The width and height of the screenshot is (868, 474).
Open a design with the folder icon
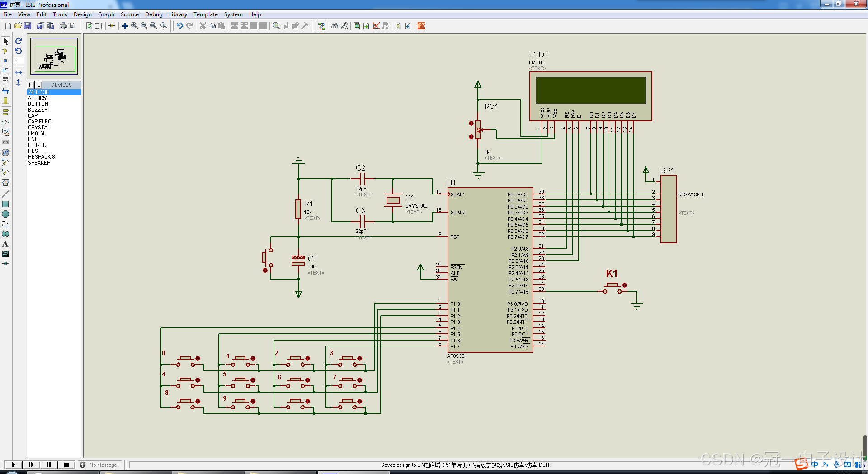point(18,26)
